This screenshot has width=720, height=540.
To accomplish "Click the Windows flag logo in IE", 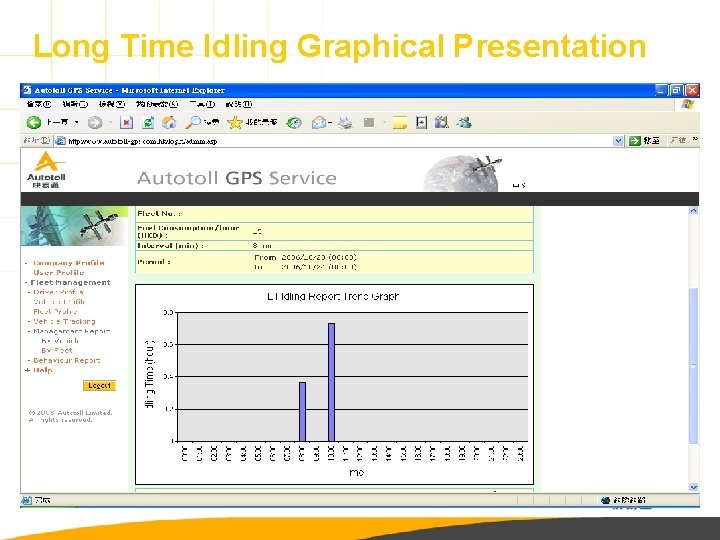I will pos(688,105).
